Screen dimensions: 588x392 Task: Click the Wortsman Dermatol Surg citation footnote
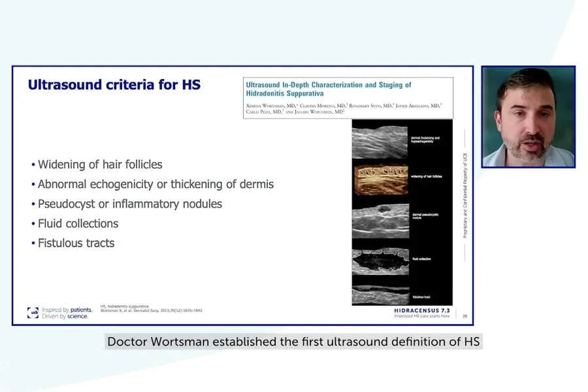(152, 310)
